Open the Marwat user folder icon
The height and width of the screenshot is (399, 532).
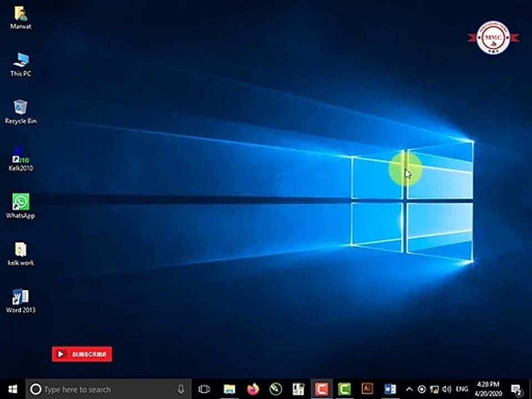[x=21, y=18]
